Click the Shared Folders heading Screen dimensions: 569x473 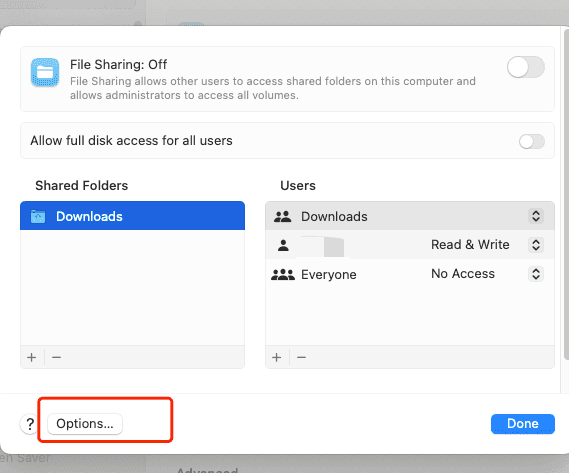[x=82, y=185]
